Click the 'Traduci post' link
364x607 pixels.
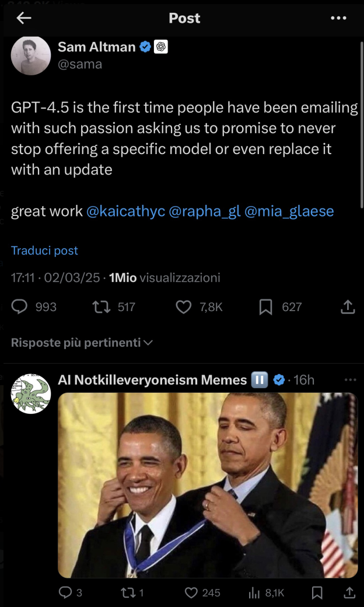point(44,250)
